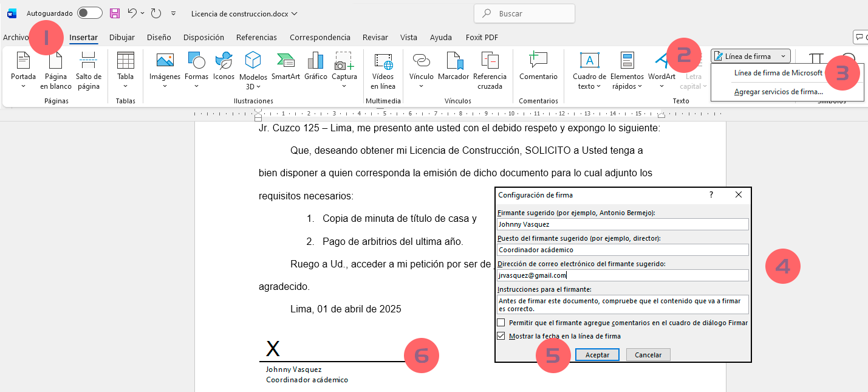Click the Modelos 3D icon
The height and width of the screenshot is (392, 868).
click(253, 60)
